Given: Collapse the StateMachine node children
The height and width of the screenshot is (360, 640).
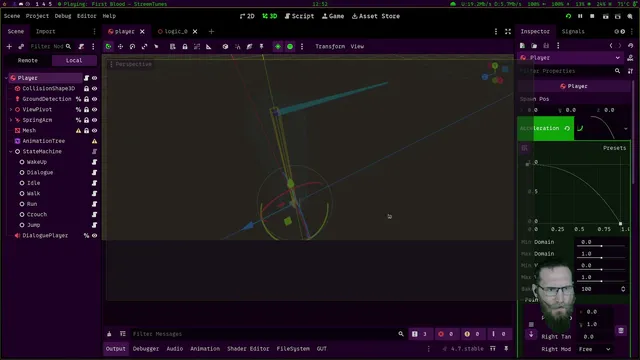Looking at the screenshot, I should [x=11, y=151].
